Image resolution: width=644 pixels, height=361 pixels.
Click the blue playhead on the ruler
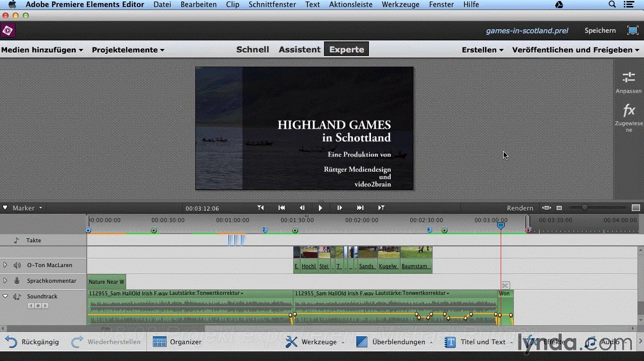(501, 226)
